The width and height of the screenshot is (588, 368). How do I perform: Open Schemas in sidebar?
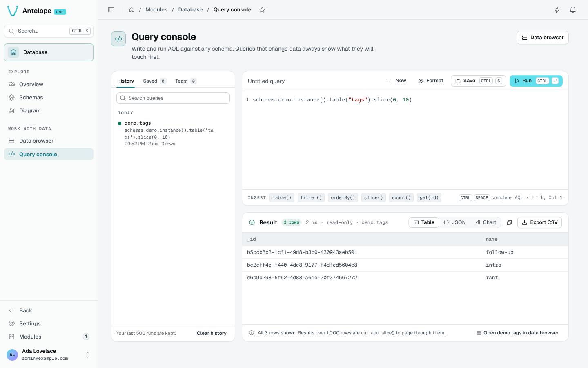(49, 97)
